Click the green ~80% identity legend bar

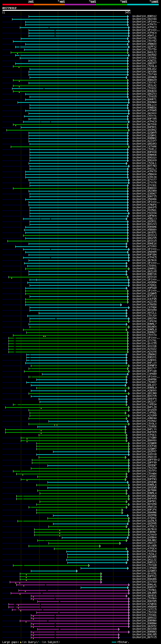(112, 5)
